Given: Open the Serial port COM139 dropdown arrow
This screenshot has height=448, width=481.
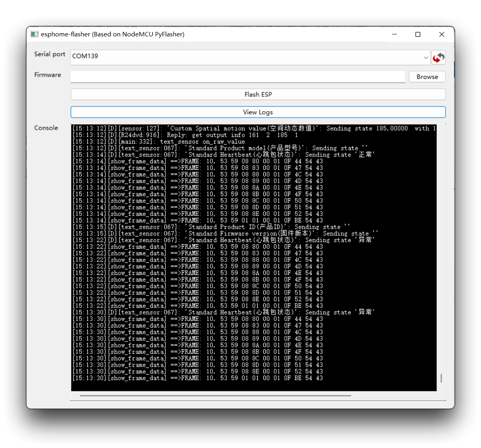Looking at the screenshot, I should [x=426, y=58].
